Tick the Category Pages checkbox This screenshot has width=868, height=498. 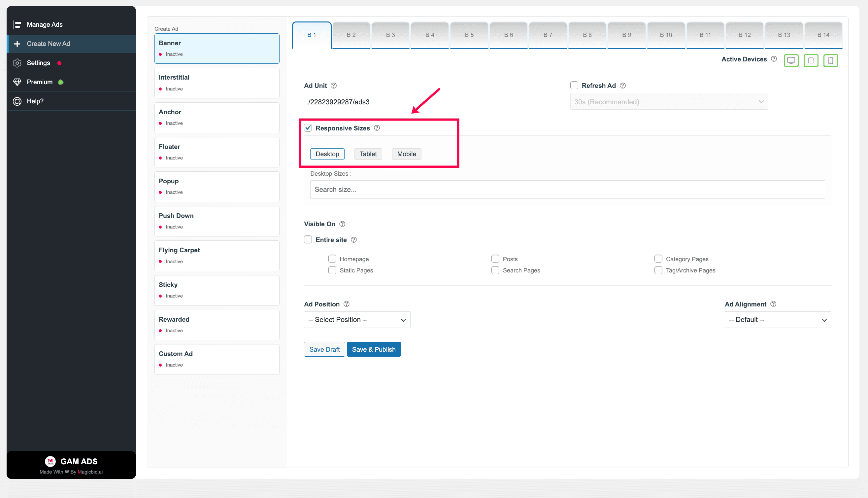658,259
